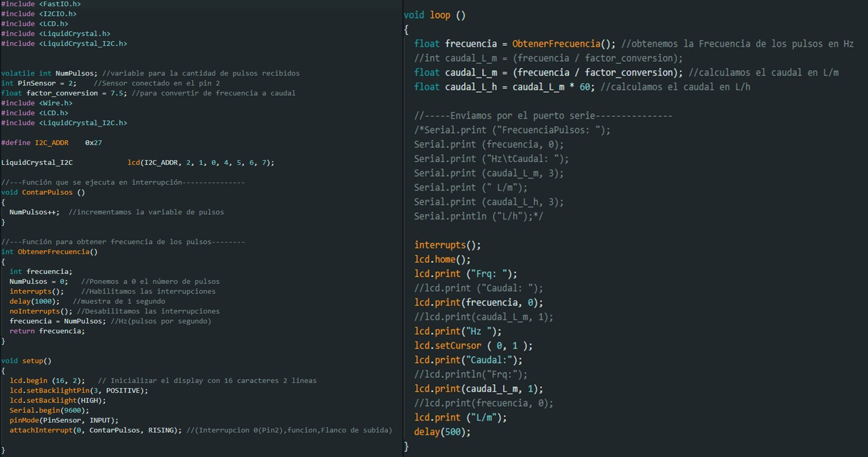The width and height of the screenshot is (868, 457).
Task: Click 'Serial.println ("L/h");*/' line
Action: click(479, 216)
